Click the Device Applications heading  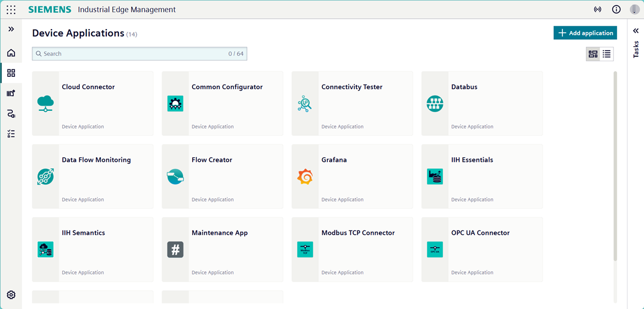click(x=78, y=33)
